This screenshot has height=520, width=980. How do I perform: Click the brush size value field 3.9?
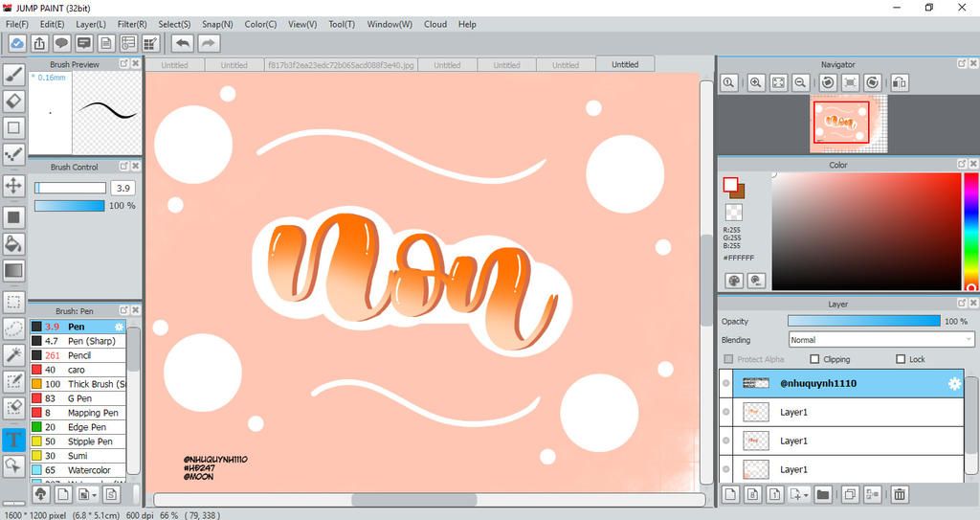(123, 188)
